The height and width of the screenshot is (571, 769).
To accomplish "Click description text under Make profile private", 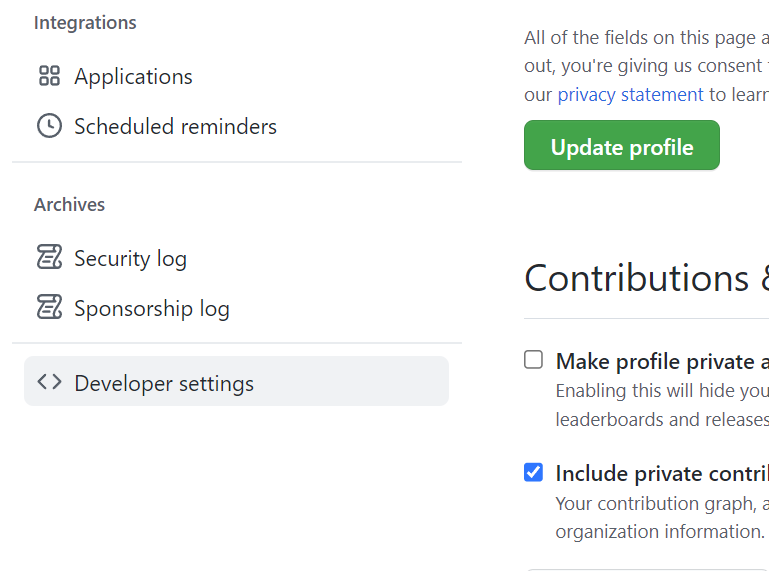I will [660, 390].
